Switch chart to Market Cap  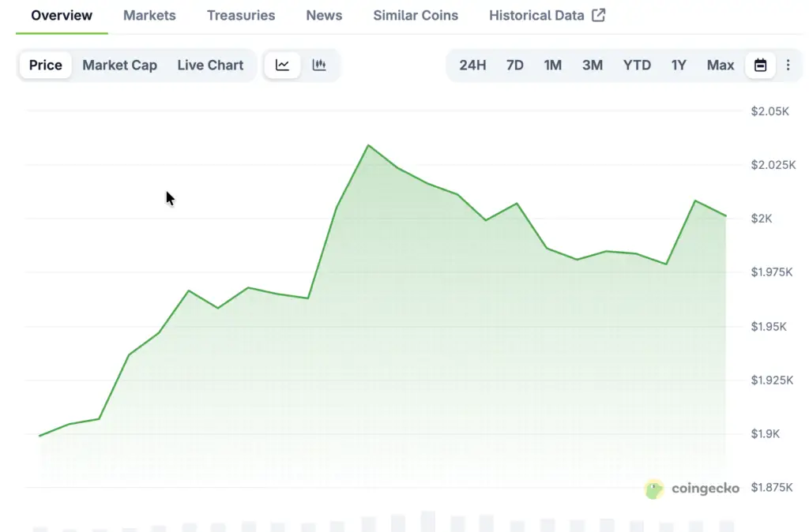pyautogui.click(x=119, y=66)
